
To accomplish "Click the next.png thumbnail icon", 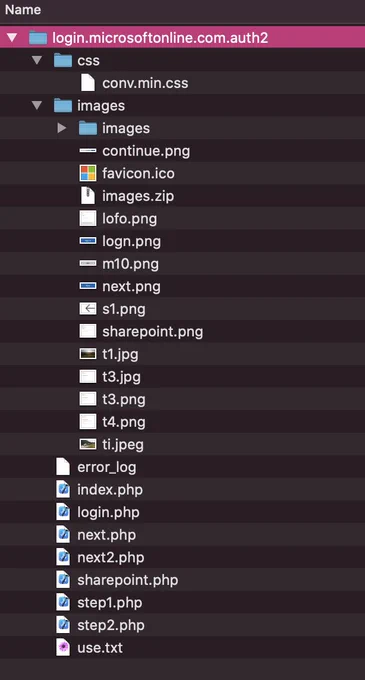I will 88,286.
